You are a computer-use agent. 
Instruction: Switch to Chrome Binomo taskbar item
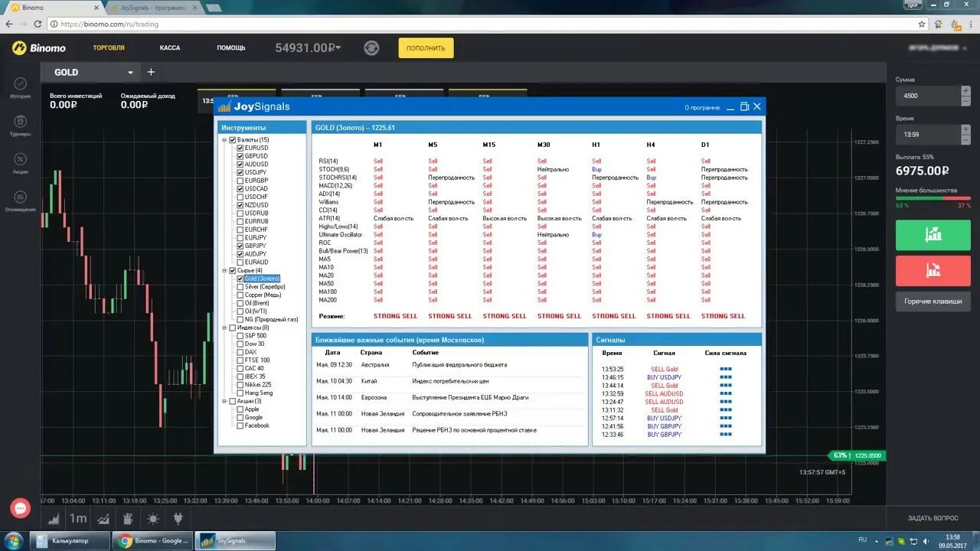pyautogui.click(x=152, y=540)
